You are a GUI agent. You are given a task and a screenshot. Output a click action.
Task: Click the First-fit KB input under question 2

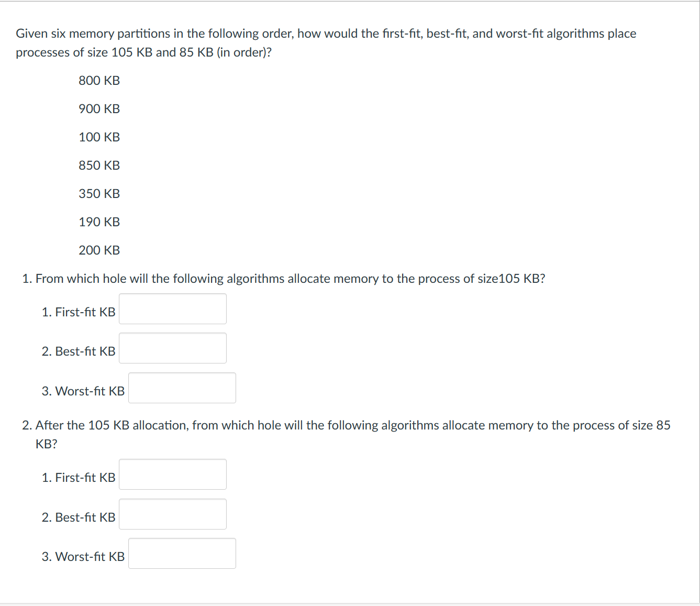pyautogui.click(x=172, y=474)
